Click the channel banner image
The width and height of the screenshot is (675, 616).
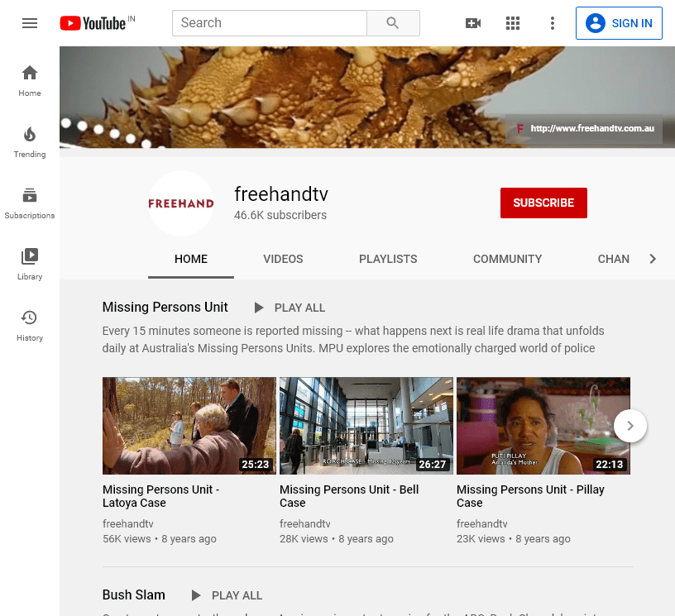click(367, 98)
